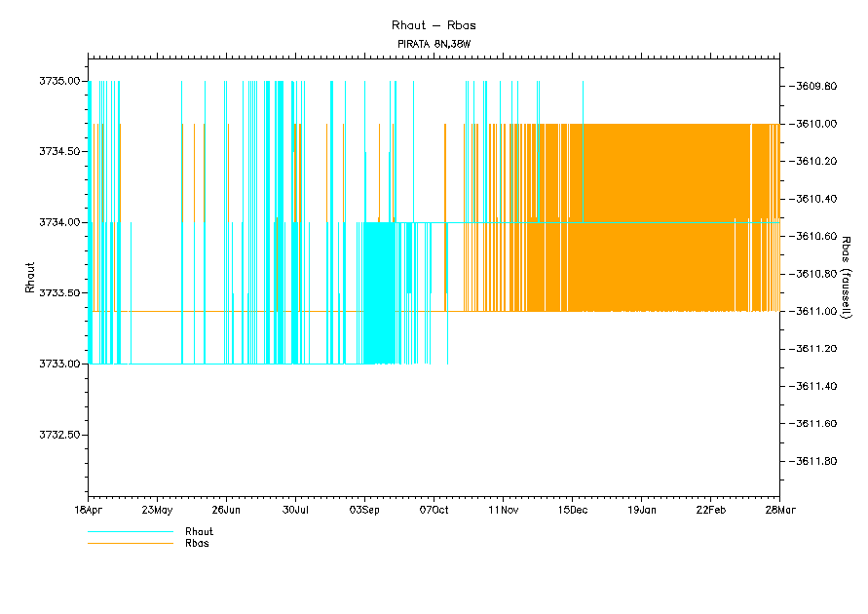Click the -3611.00 right axis tick label
This screenshot has width=868, height=614.
coord(815,311)
